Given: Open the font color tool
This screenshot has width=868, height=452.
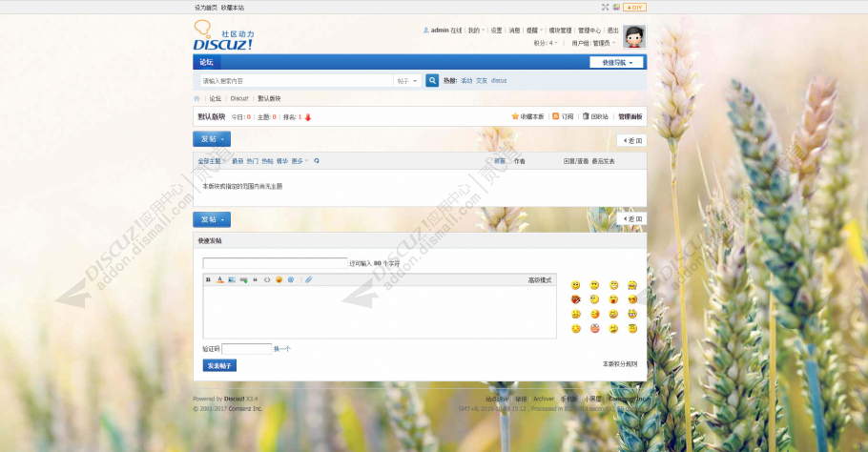Looking at the screenshot, I should coord(219,280).
